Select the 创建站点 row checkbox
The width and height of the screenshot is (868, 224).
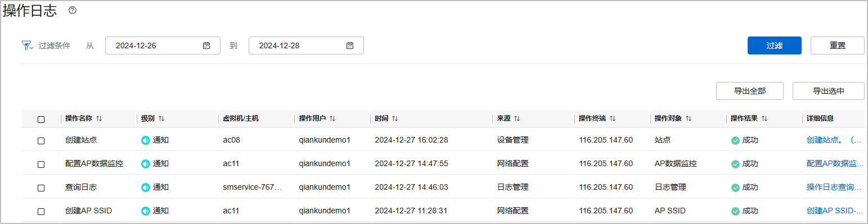pyautogui.click(x=41, y=140)
